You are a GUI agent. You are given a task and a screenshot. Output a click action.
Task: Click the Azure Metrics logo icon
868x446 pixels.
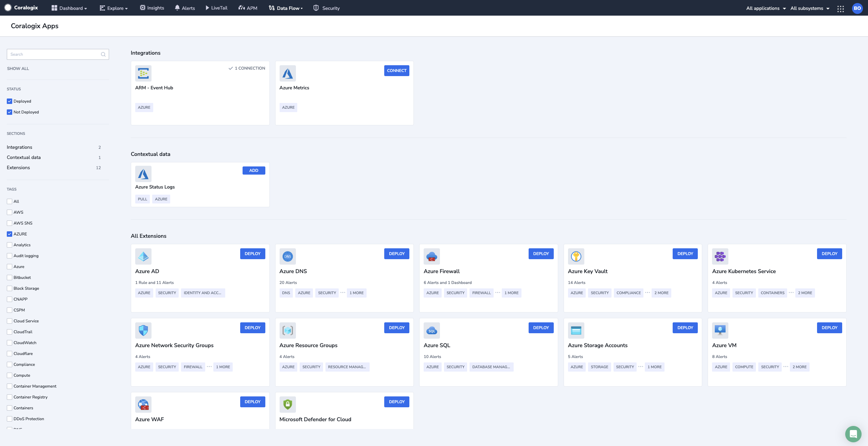pyautogui.click(x=288, y=73)
